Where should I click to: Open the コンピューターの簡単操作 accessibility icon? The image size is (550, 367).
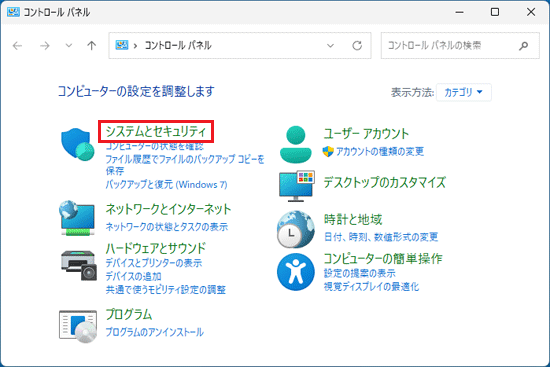(295, 272)
